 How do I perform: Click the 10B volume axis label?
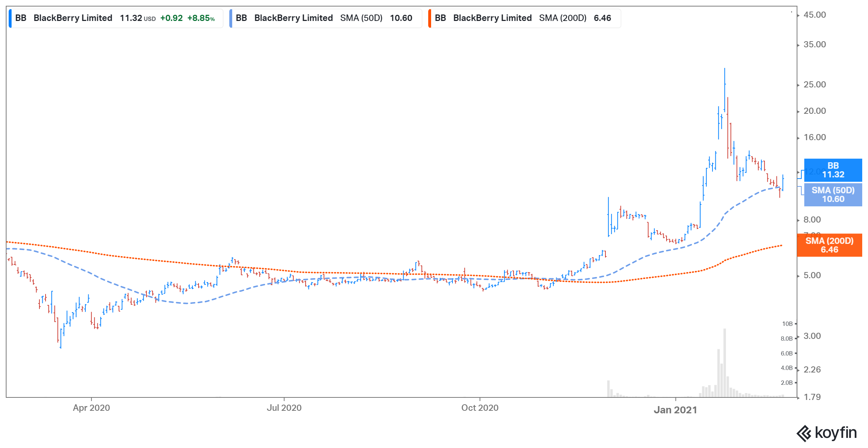(x=787, y=324)
